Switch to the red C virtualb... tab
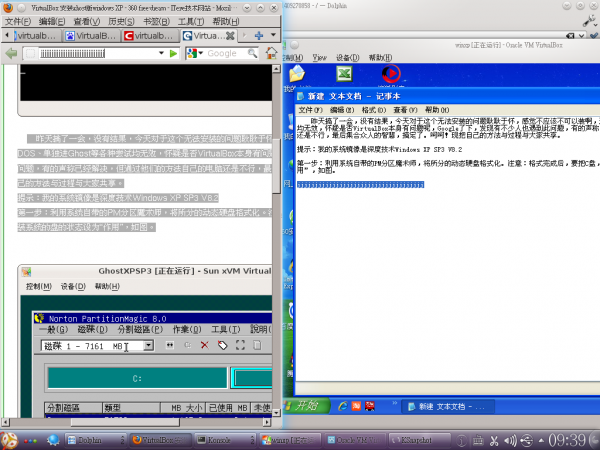 click(150, 36)
